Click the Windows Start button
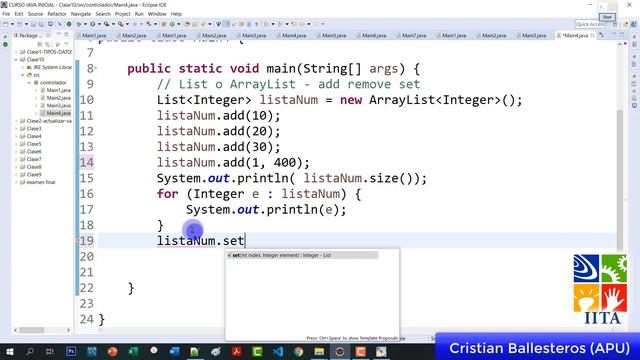 click(x=9, y=351)
